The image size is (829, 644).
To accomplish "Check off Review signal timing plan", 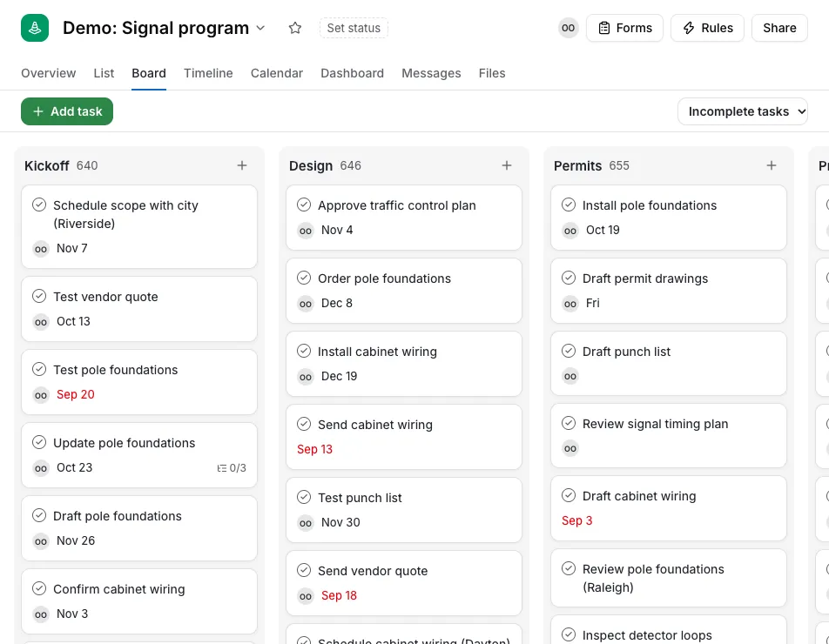I will click(569, 423).
